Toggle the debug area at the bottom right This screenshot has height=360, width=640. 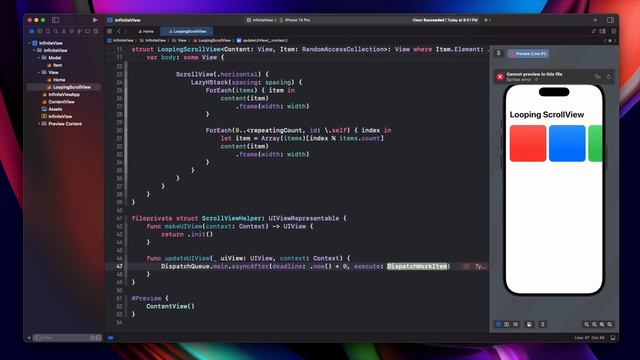[613, 338]
